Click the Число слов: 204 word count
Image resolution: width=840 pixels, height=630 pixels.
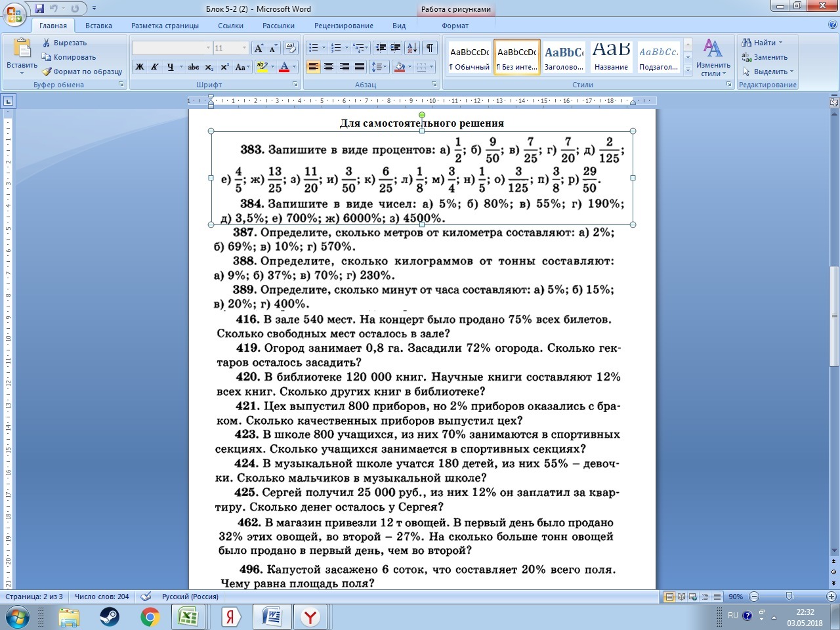(x=102, y=597)
